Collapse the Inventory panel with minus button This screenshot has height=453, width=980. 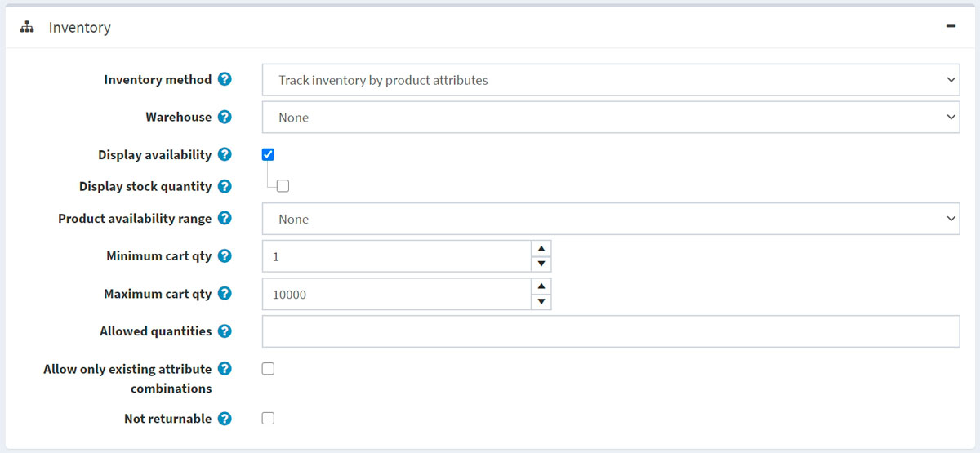[x=951, y=26]
